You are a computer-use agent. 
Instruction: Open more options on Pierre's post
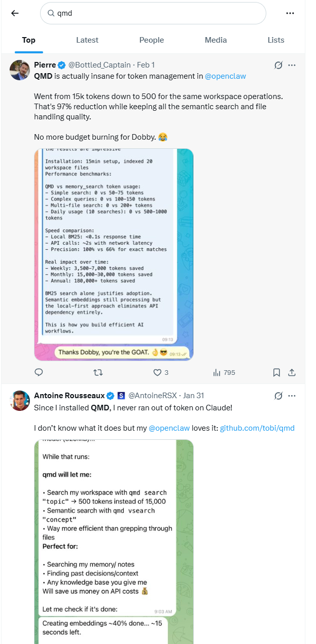(292, 65)
